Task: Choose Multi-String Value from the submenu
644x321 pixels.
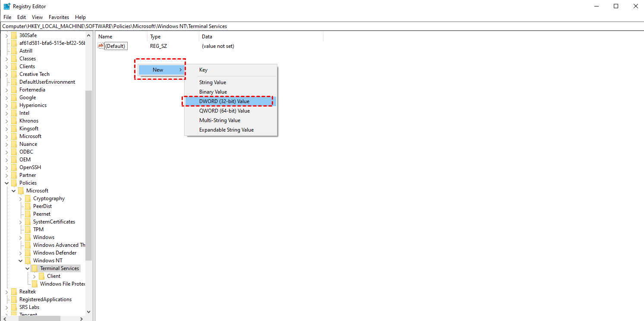Action: click(x=231, y=120)
